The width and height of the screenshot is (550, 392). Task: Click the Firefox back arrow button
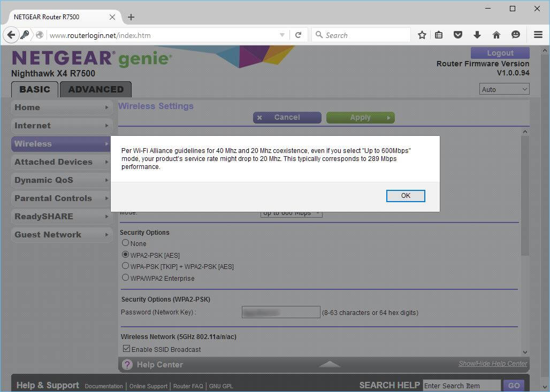pyautogui.click(x=11, y=35)
